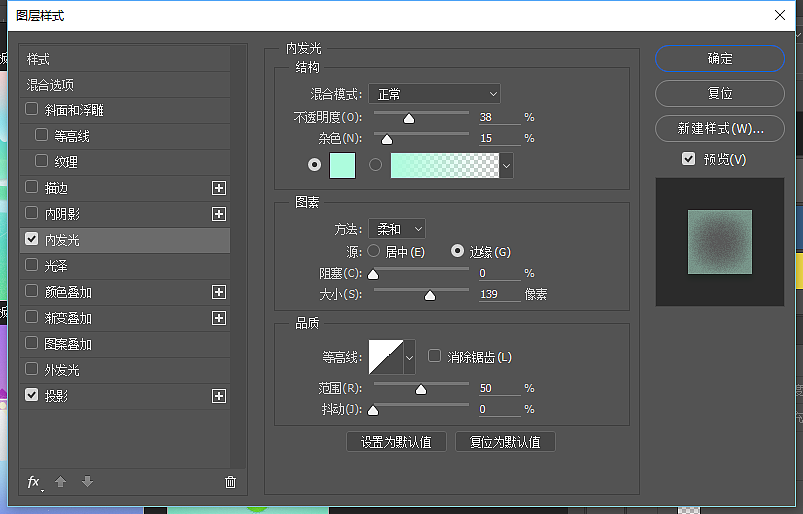This screenshot has height=514, width=803.
Task: Expand the contour picker dropdown arrow
Action: pos(409,357)
